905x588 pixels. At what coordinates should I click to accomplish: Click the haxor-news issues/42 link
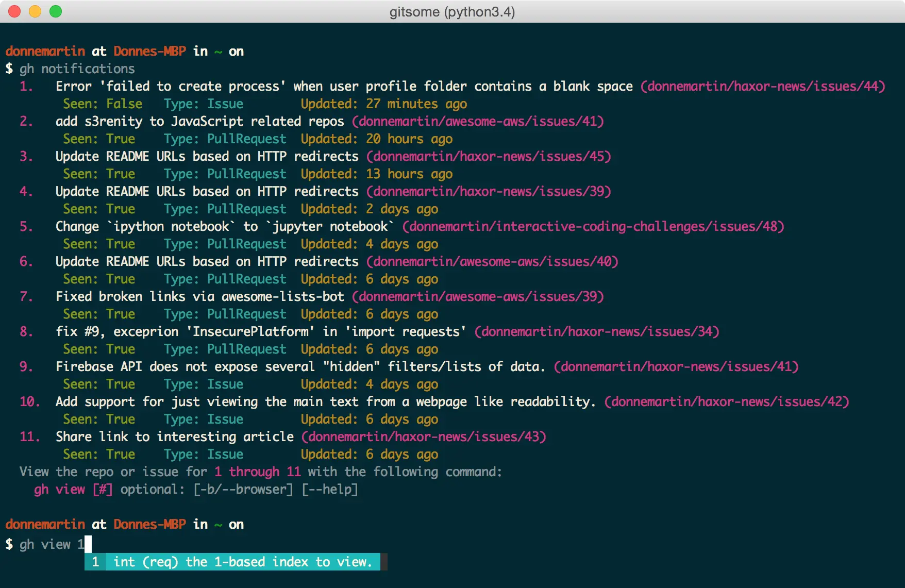point(727,401)
